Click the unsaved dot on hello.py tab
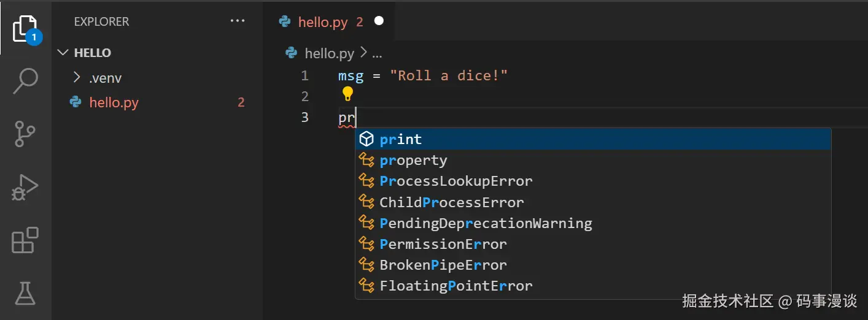The image size is (868, 320). (x=379, y=21)
